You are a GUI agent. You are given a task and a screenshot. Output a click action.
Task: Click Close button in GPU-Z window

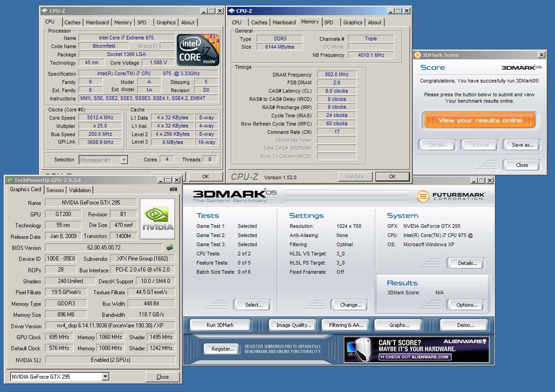click(x=163, y=377)
